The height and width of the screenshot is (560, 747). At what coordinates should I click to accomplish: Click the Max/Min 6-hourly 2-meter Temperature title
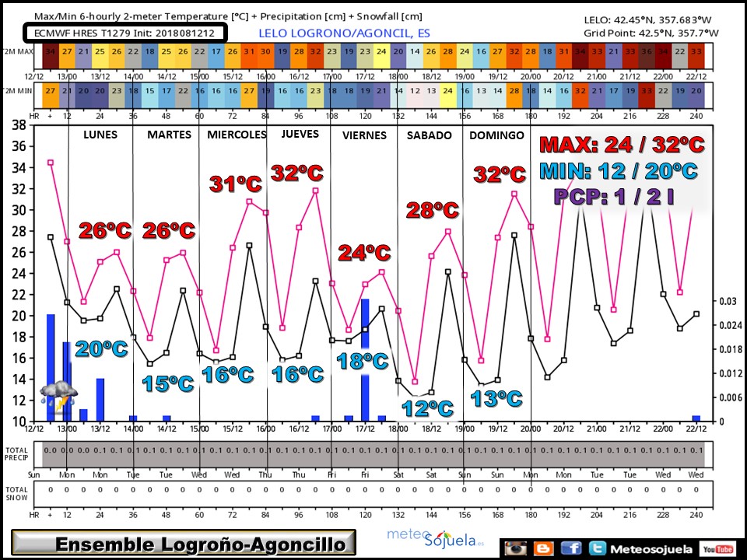point(228,16)
